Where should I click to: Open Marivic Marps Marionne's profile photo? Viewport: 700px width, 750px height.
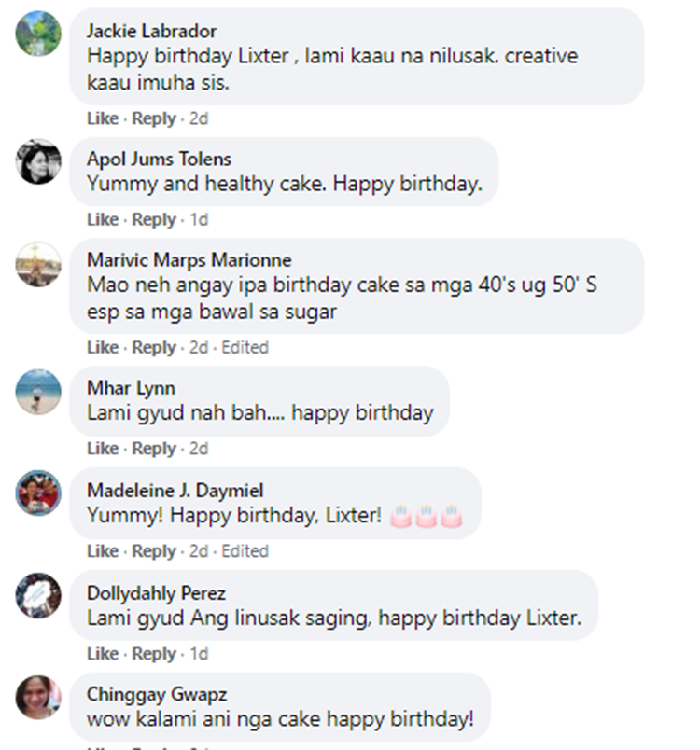[38, 264]
